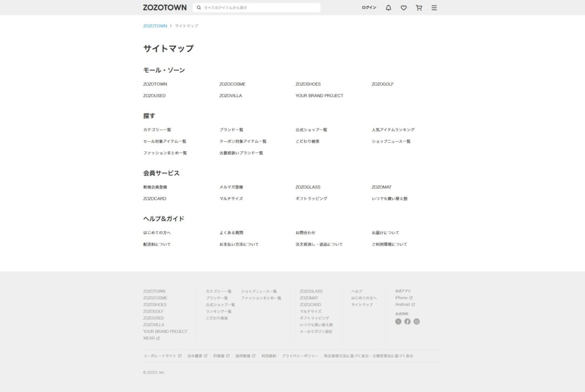Open favorites via the heart icon

(x=403, y=8)
